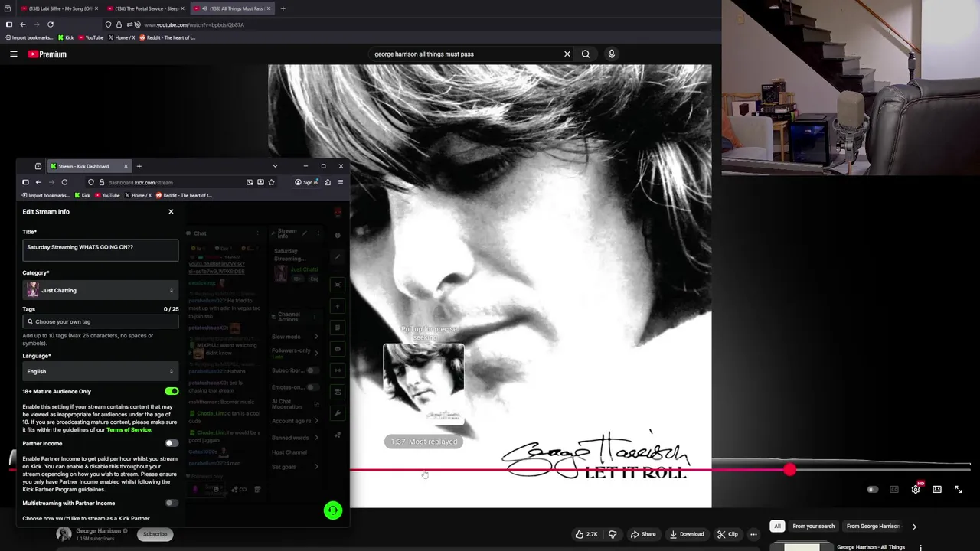Open Reddit bookmark in Kick window
This screenshot has width=980, height=551.
click(x=184, y=195)
